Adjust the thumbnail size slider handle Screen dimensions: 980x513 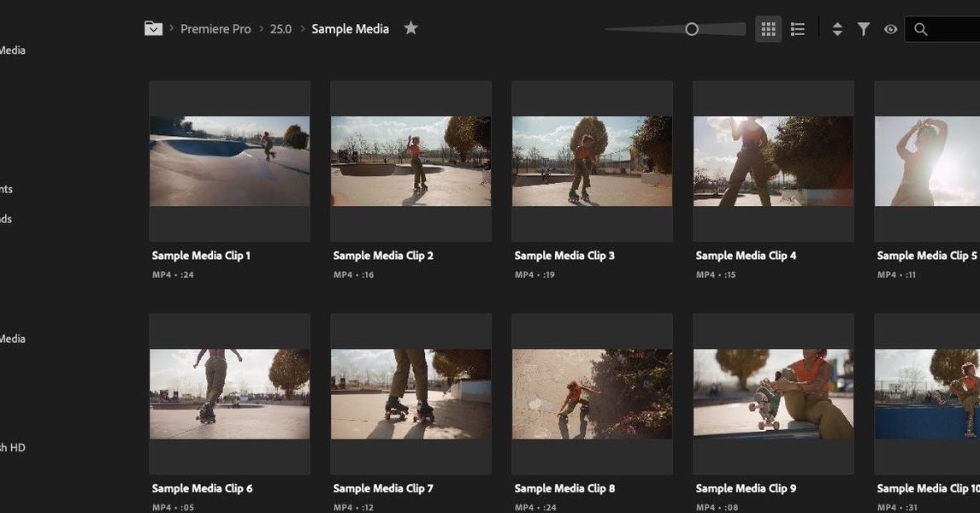click(x=691, y=29)
